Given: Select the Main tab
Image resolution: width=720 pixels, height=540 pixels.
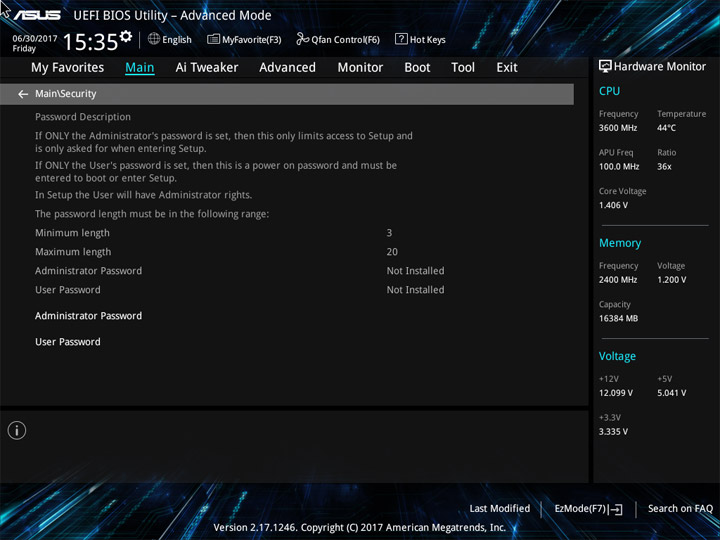Looking at the screenshot, I should click(x=140, y=68).
